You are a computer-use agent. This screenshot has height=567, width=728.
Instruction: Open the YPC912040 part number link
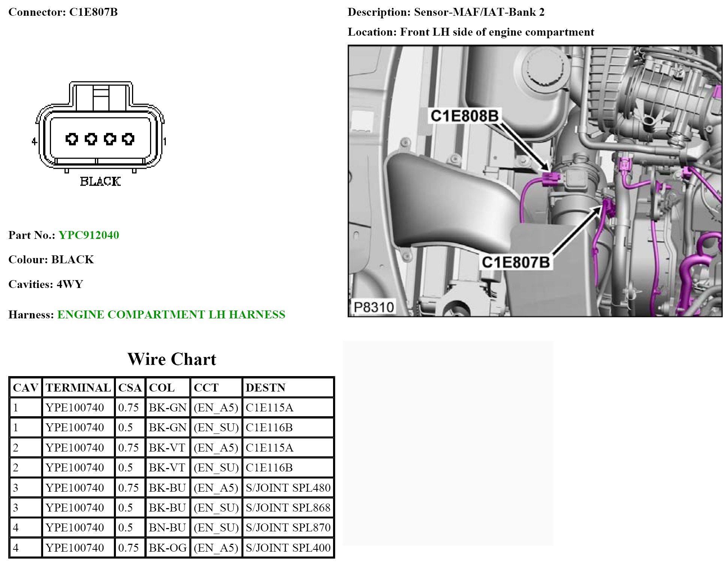pyautogui.click(x=89, y=235)
